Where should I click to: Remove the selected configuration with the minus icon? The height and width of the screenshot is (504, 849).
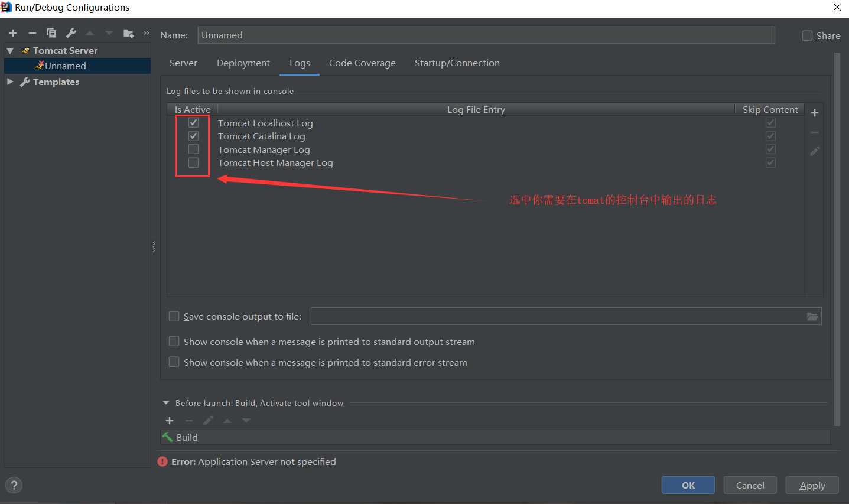[32, 33]
